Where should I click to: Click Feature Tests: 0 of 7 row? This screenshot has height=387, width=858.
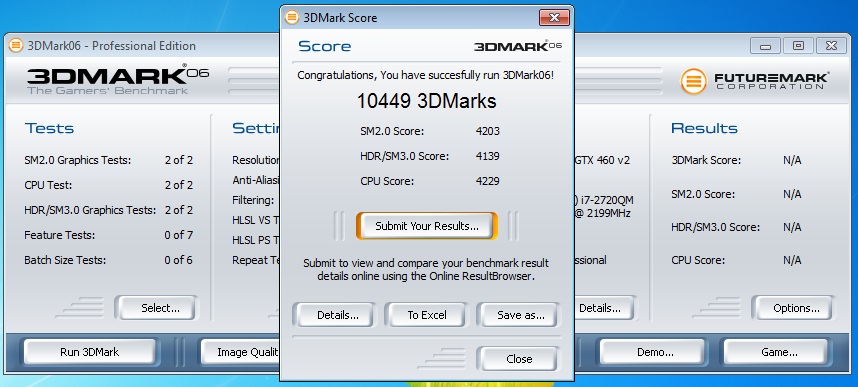tap(109, 235)
